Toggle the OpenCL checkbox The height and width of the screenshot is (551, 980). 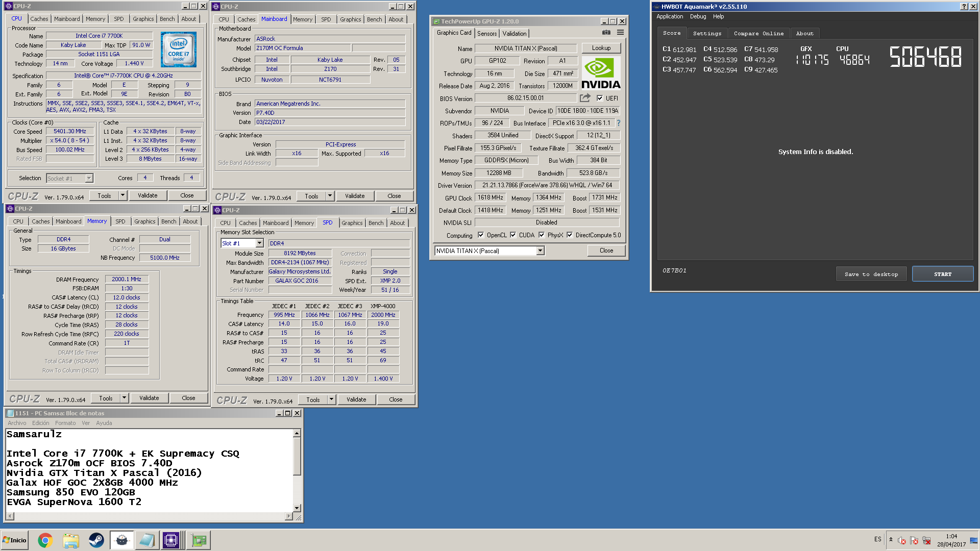[x=481, y=235]
